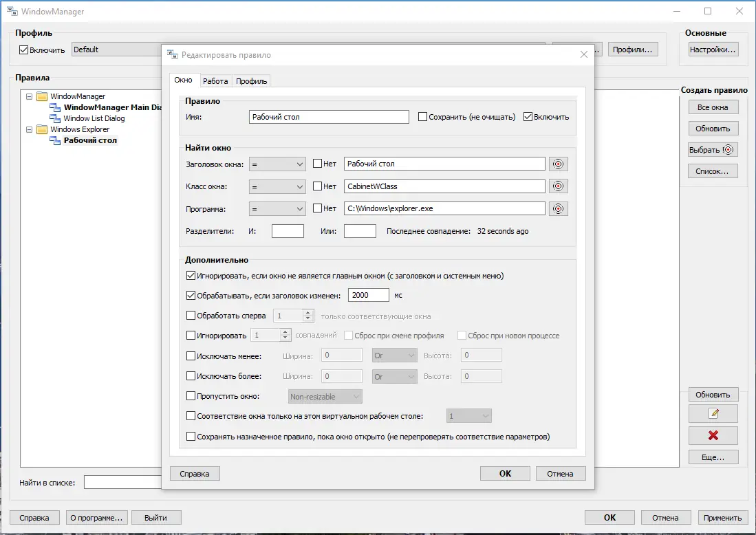The width and height of the screenshot is (756, 535).
Task: Click the Имя rule name input field
Action: pyautogui.click(x=329, y=117)
